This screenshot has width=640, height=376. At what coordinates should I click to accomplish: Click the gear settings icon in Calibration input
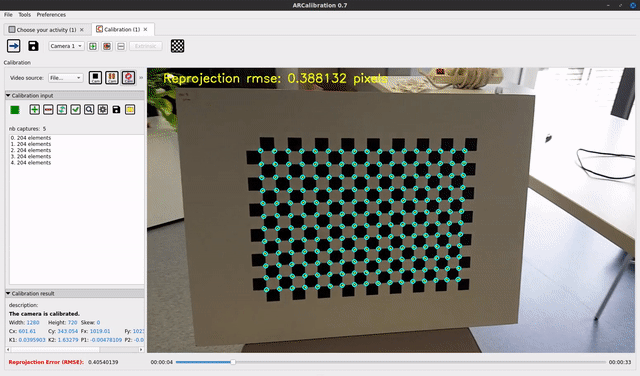[x=102, y=109]
